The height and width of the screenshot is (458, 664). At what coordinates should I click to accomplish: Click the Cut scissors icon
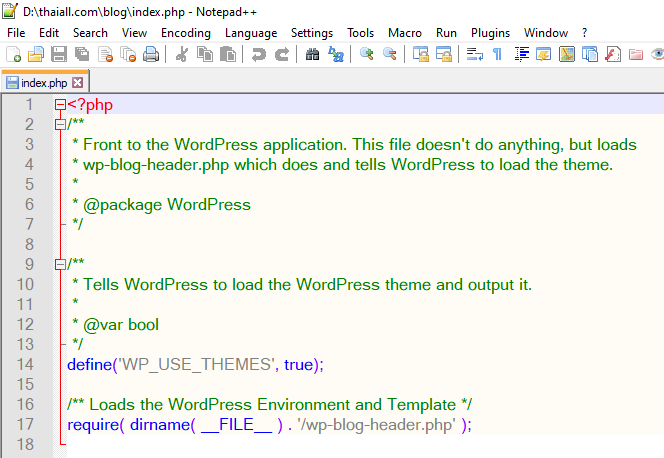pos(182,55)
